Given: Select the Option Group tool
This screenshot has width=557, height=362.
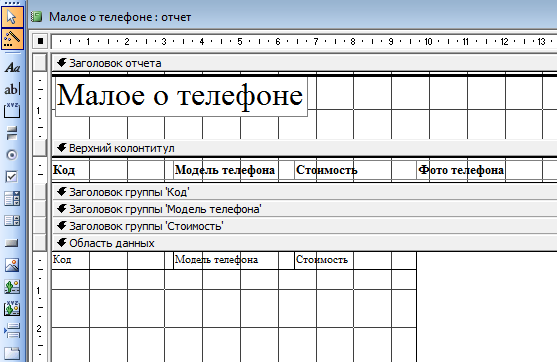Looking at the screenshot, I should 12,111.
